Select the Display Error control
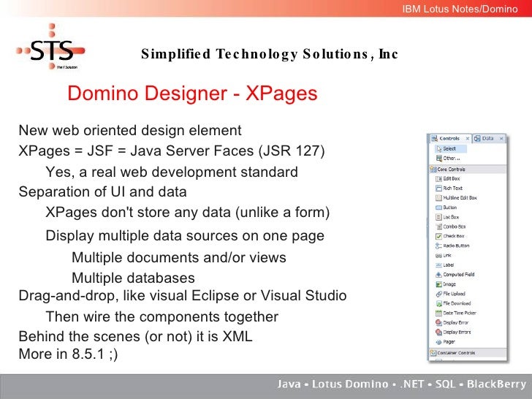532x399 pixels. click(x=452, y=323)
